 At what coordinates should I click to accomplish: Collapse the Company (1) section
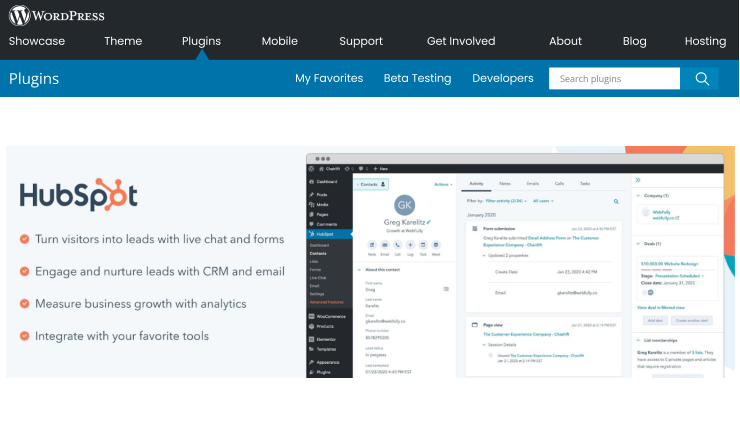[639, 195]
